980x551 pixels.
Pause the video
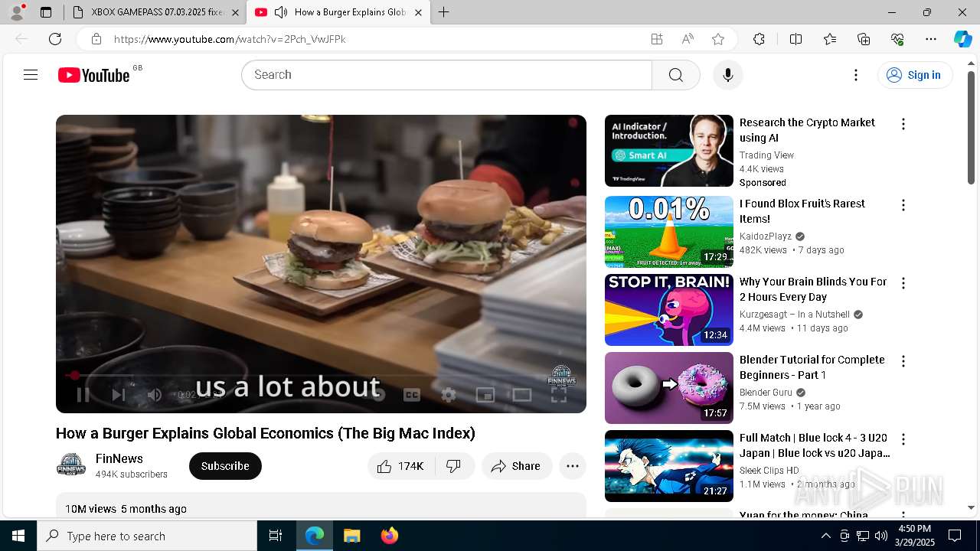pos(83,395)
